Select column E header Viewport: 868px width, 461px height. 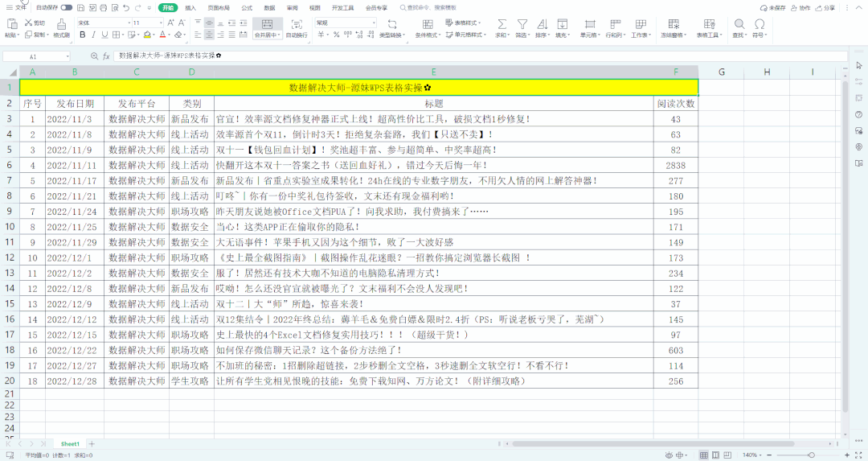(x=433, y=72)
